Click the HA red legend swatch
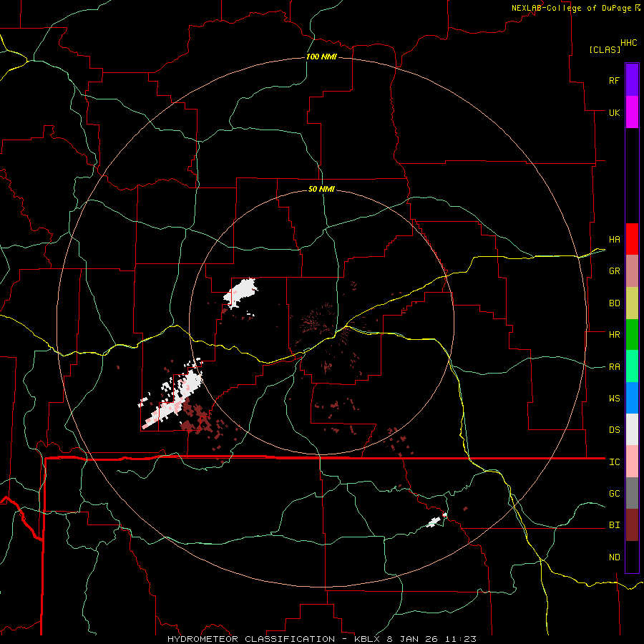Viewport: 644px width, 644px height. pos(632,239)
